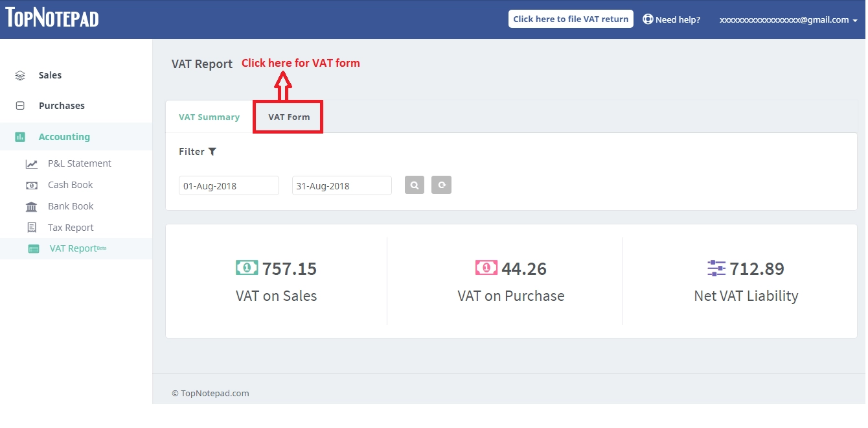The width and height of the screenshot is (868, 428).
Task: Click the file VAT return button
Action: [571, 19]
